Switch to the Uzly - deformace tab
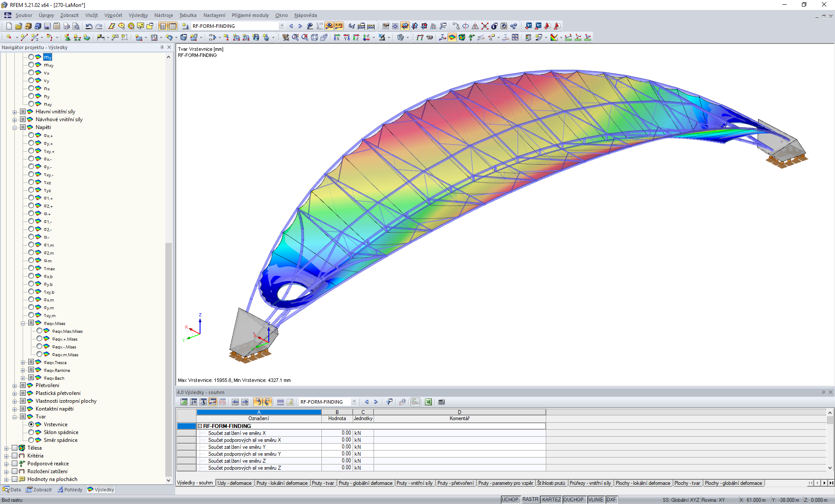This screenshot has width=835, height=504. 234,483
